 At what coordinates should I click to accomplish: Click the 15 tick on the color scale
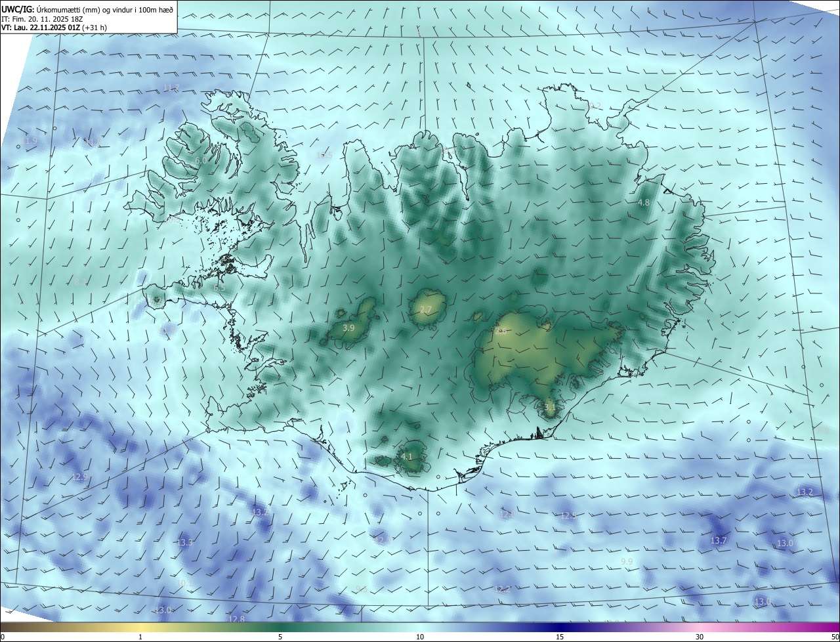point(560,637)
